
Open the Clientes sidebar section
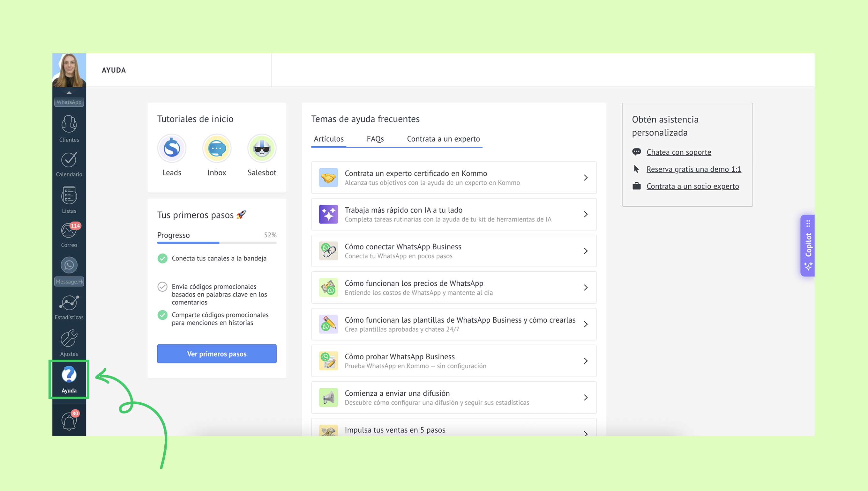click(69, 128)
